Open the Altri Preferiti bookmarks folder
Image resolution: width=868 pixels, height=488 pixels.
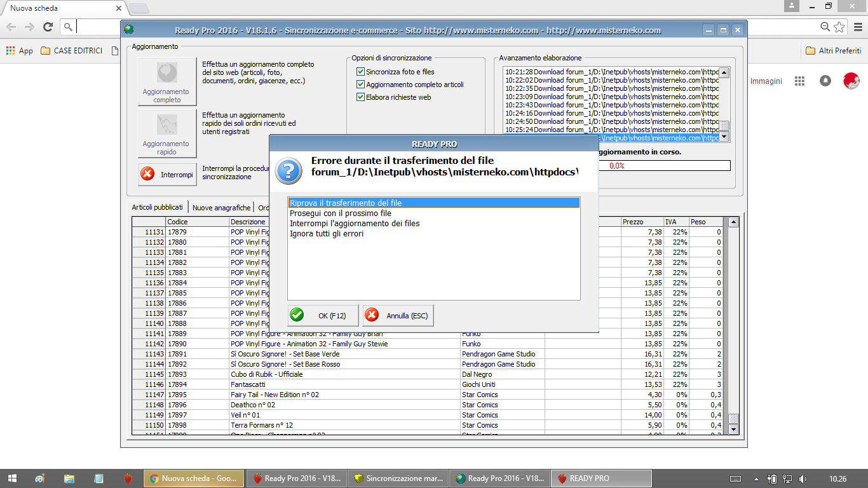tap(833, 51)
